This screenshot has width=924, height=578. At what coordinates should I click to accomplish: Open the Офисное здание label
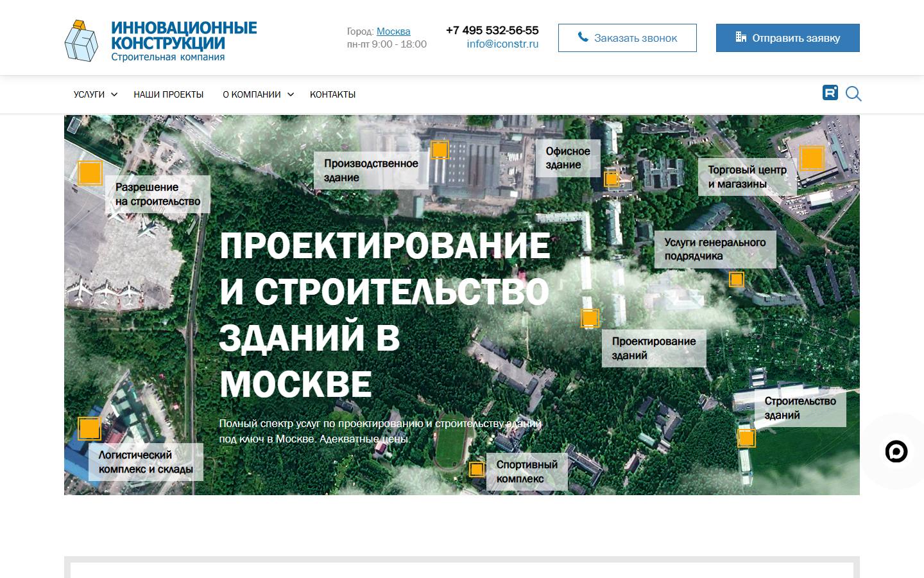point(568,158)
